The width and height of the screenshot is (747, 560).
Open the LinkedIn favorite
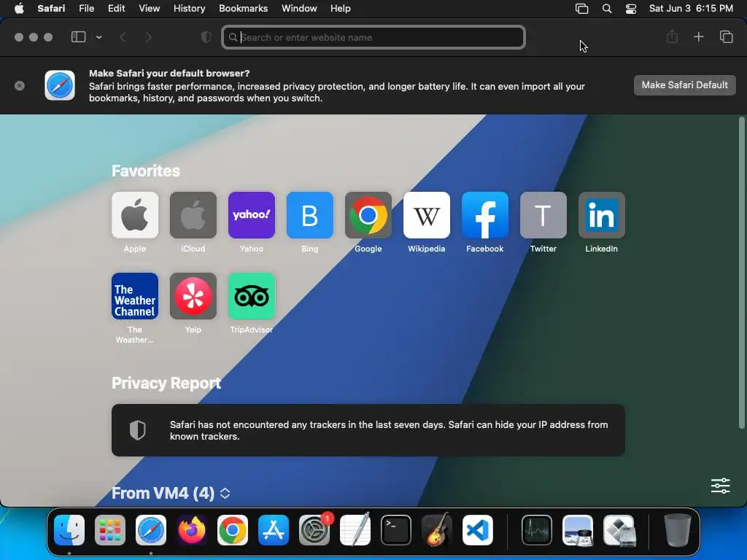pyautogui.click(x=602, y=215)
